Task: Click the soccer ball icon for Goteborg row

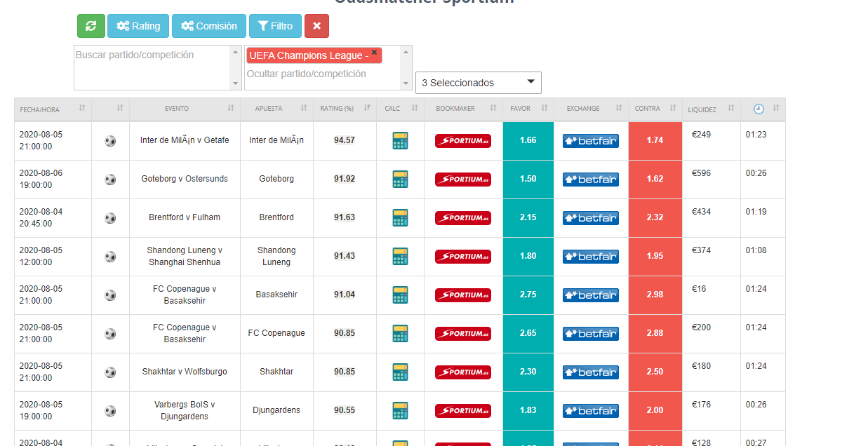Action: [110, 180]
